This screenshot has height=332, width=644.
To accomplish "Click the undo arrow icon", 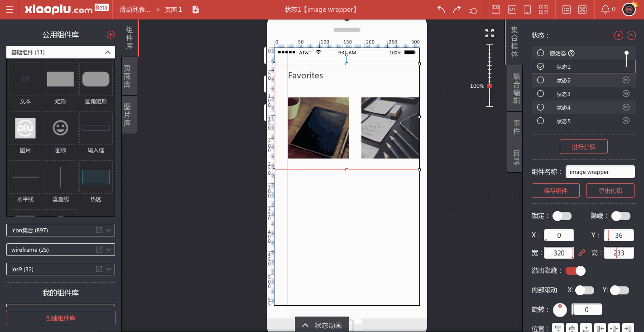I will click(441, 10).
